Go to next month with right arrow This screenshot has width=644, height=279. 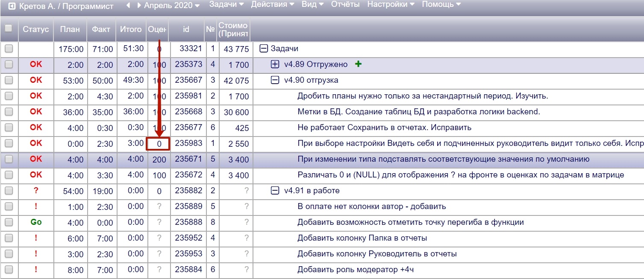[x=139, y=6]
